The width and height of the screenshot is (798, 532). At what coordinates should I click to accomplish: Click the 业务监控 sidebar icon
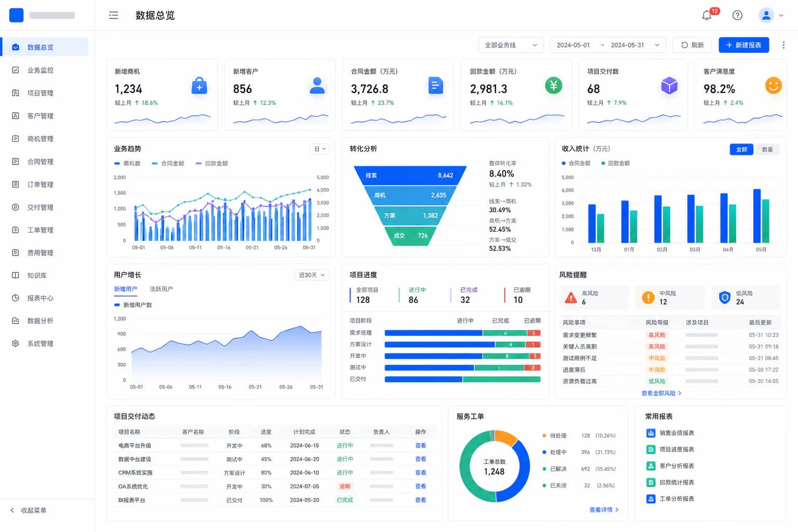pos(16,70)
